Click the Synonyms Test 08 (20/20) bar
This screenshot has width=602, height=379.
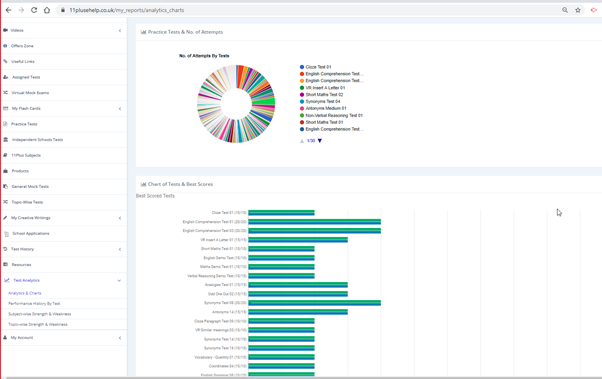click(314, 303)
